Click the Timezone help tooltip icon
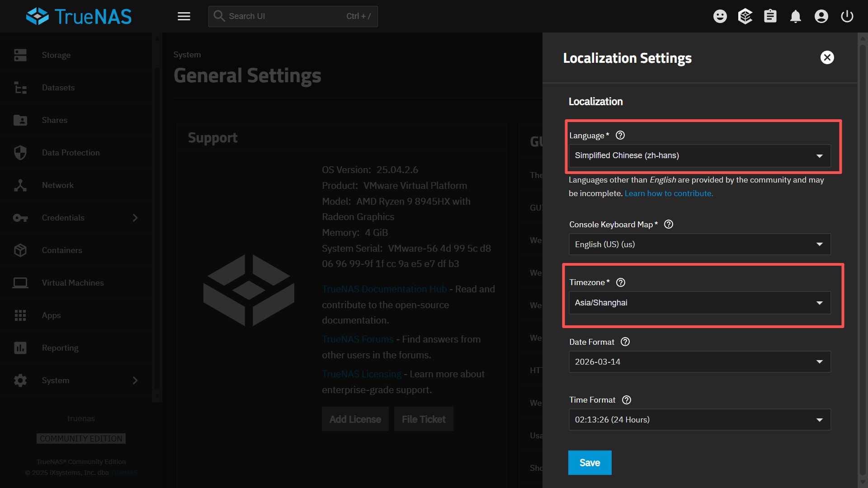868x488 pixels. click(x=621, y=282)
